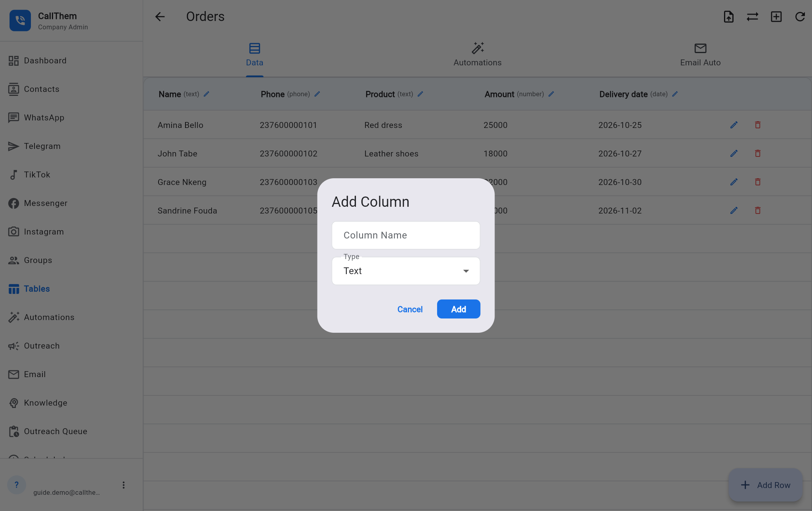Edit the Grace Nkeng row
Screen dimensions: 812x511
pyautogui.click(x=734, y=182)
